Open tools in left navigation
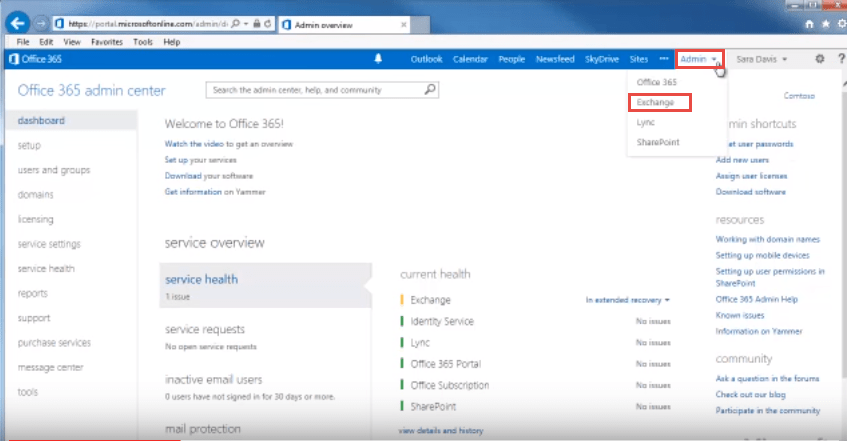847x441 pixels. pyautogui.click(x=28, y=392)
